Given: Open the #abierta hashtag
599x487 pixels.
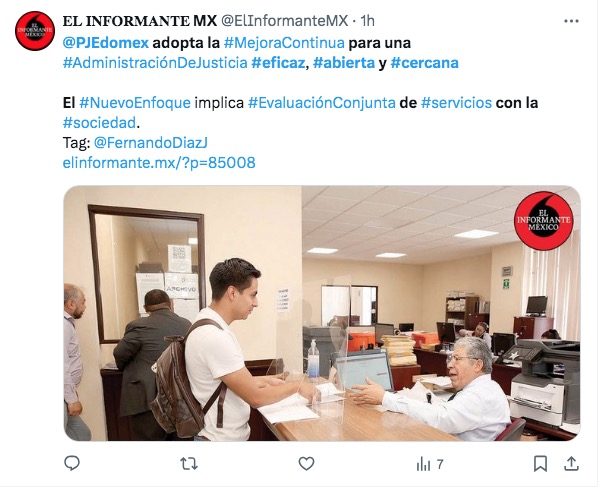Looking at the screenshot, I should point(344,63).
